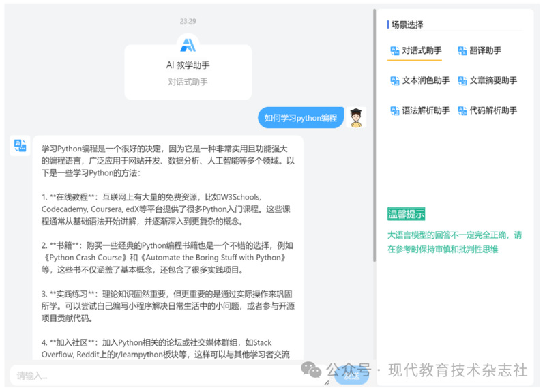
Task: Click the AI 教学助手 logo icon
Action: [x=188, y=45]
